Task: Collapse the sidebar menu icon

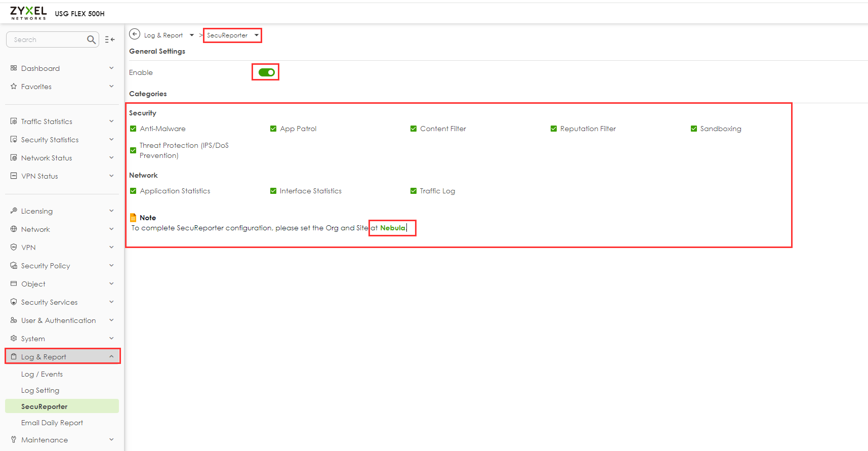Action: (110, 39)
